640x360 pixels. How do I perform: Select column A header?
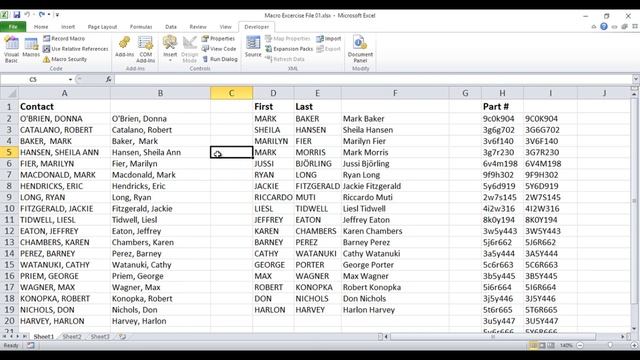(x=64, y=93)
